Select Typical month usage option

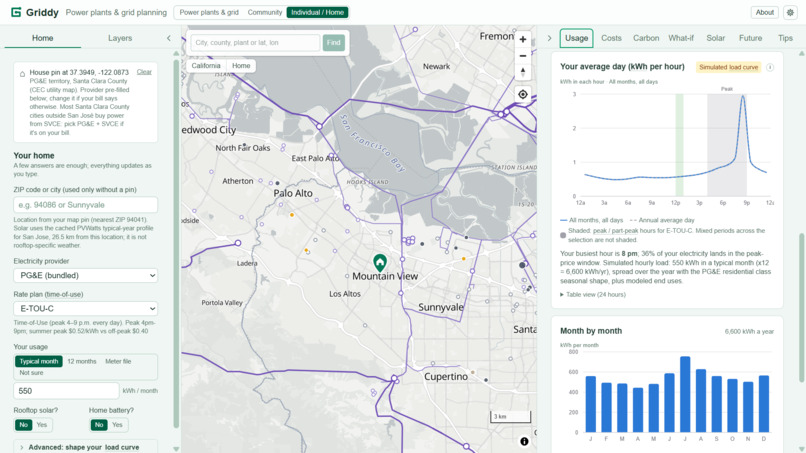pos(39,361)
